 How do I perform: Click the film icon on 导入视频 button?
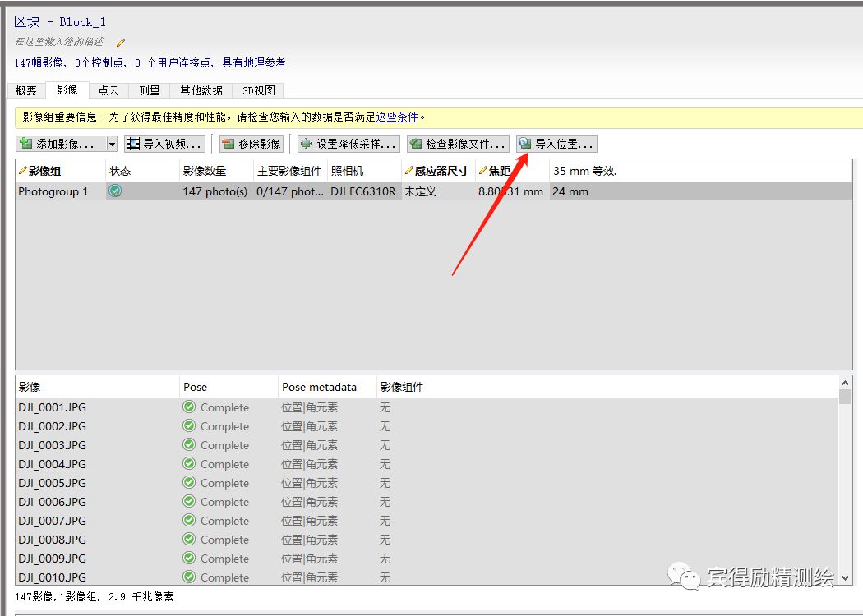point(132,144)
